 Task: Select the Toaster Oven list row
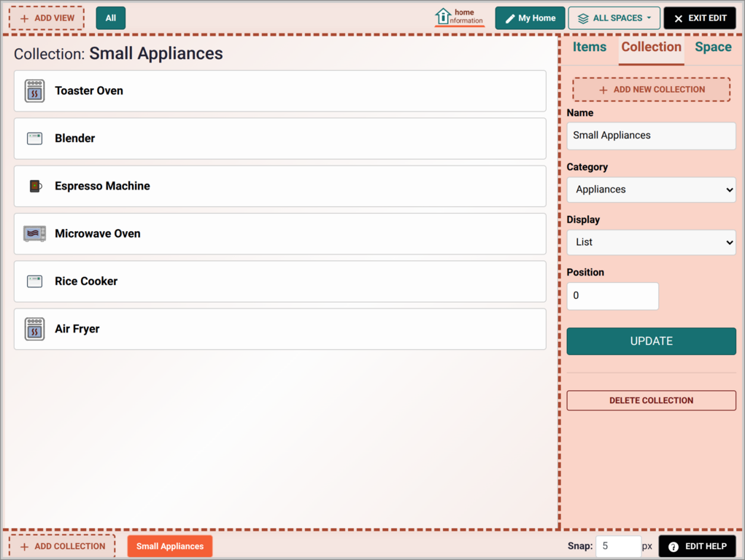pyautogui.click(x=280, y=90)
